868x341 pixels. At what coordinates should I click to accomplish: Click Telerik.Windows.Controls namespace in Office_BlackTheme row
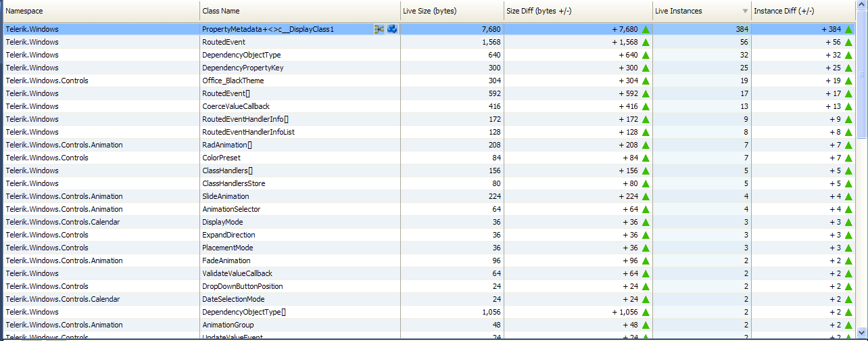click(47, 81)
